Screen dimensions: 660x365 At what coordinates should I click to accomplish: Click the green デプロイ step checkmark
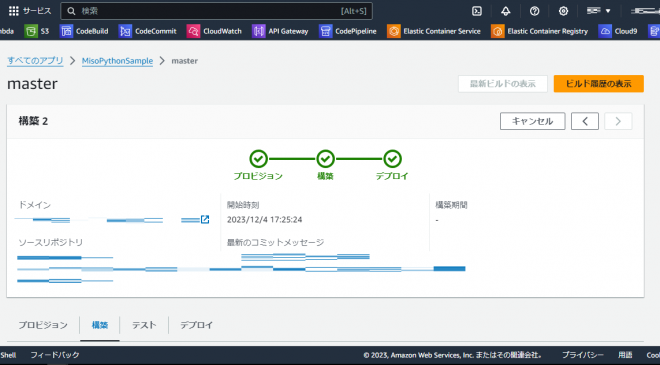[392, 159]
